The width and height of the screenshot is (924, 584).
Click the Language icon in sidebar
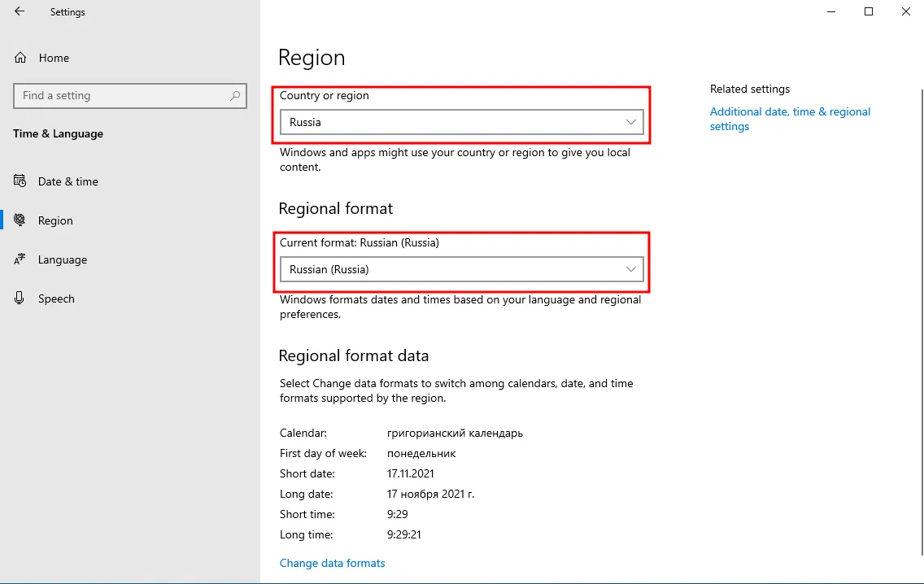click(20, 259)
